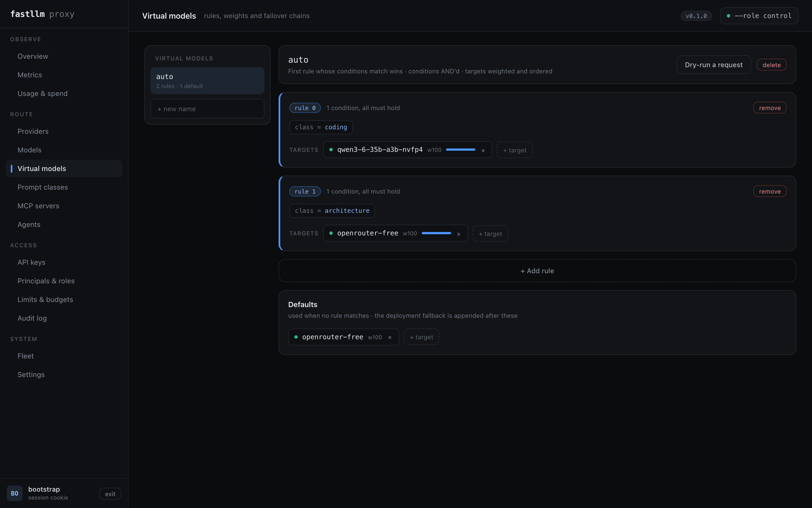Click the BO avatar badge
This screenshot has height=508, width=812.
(x=14, y=493)
